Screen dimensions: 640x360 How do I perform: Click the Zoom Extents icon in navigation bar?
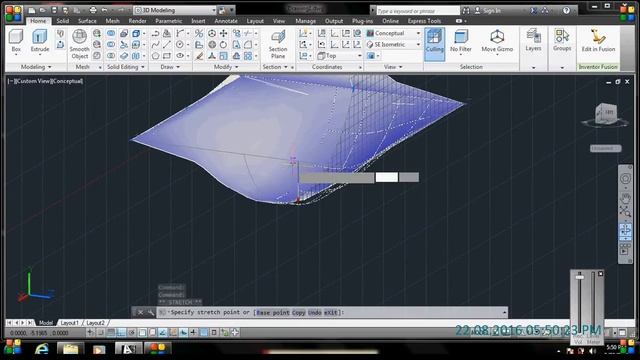click(x=625, y=211)
